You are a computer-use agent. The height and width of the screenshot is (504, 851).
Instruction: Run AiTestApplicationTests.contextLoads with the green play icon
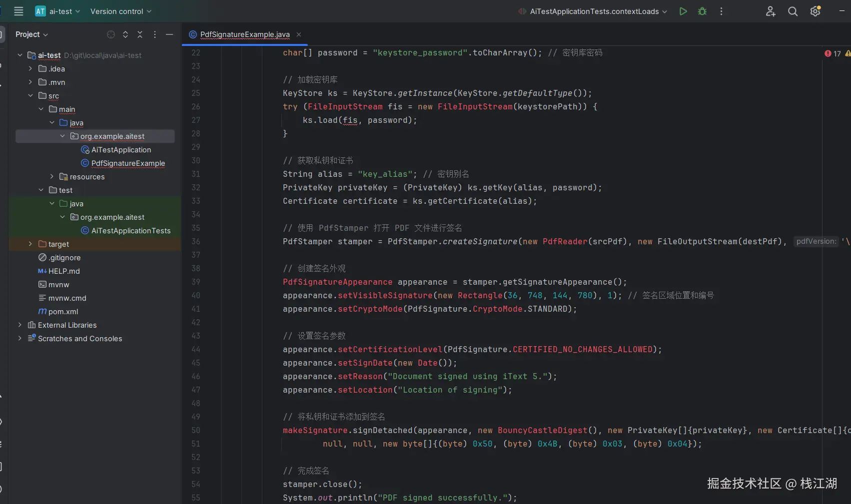[x=683, y=11]
